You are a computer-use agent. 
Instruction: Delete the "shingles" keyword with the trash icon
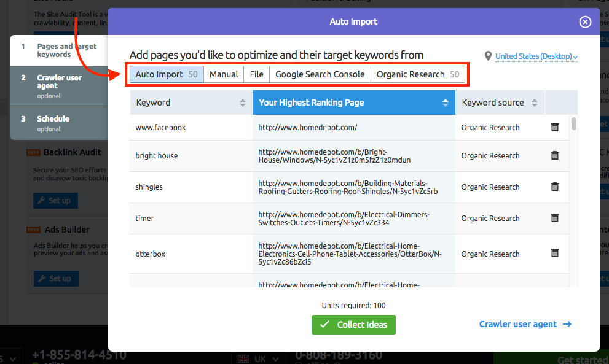click(x=555, y=187)
